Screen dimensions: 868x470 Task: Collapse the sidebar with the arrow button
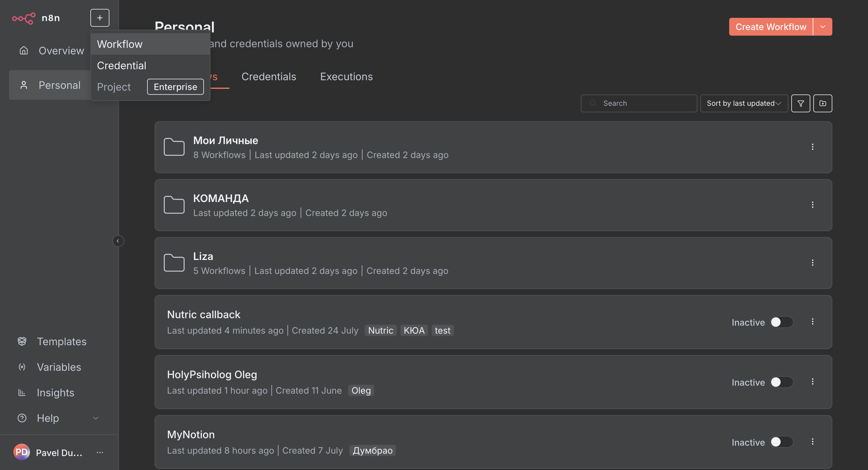(118, 241)
